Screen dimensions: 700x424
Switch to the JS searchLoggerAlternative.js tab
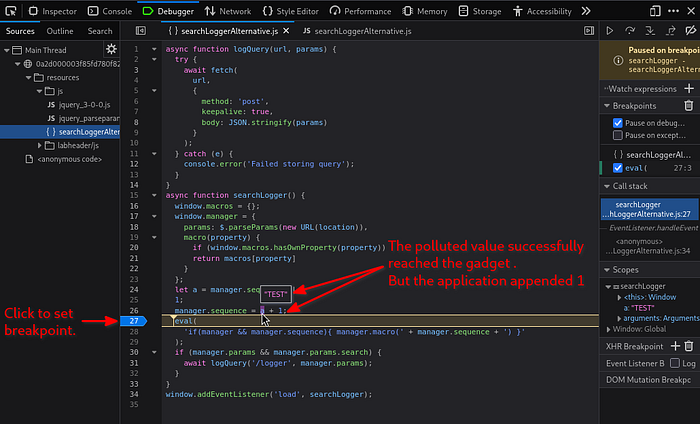coord(357,31)
